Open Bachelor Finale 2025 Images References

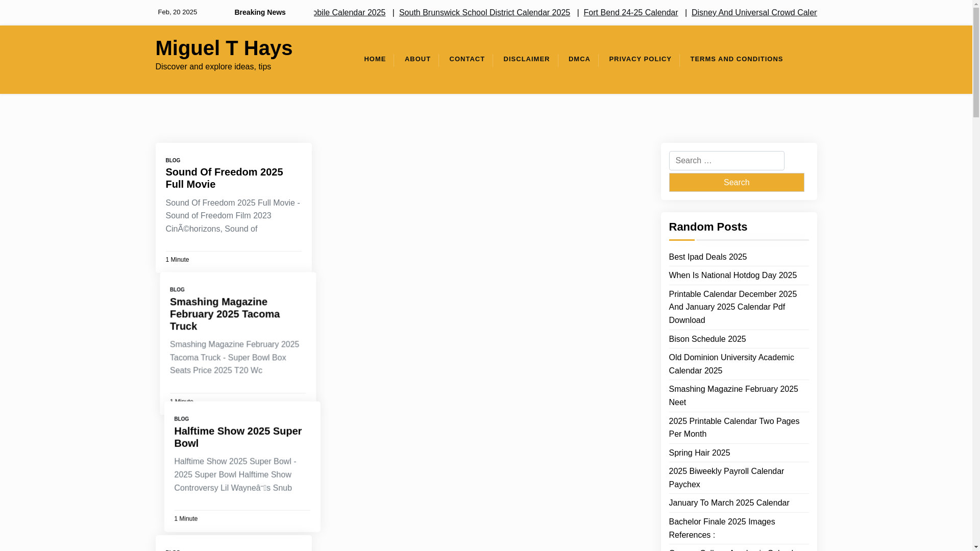click(x=721, y=529)
